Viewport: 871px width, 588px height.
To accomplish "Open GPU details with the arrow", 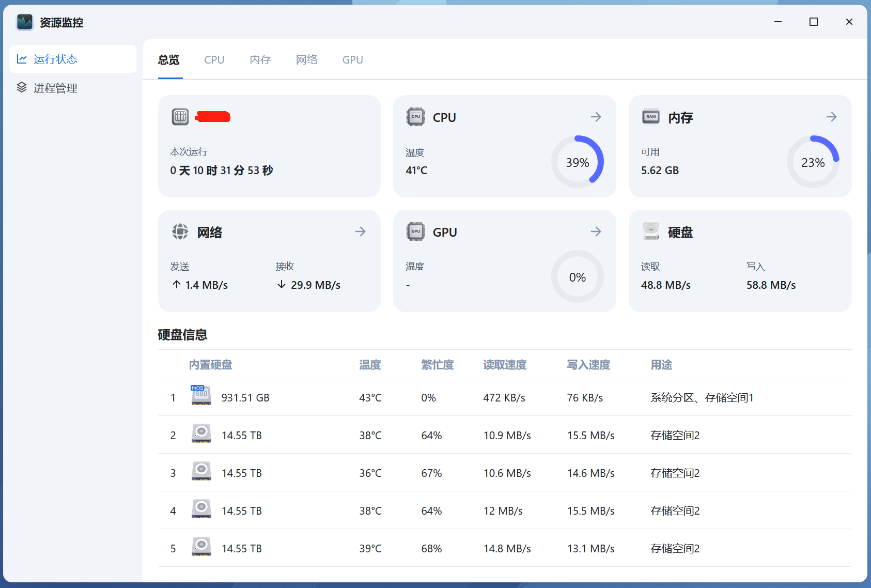I will pos(596,231).
